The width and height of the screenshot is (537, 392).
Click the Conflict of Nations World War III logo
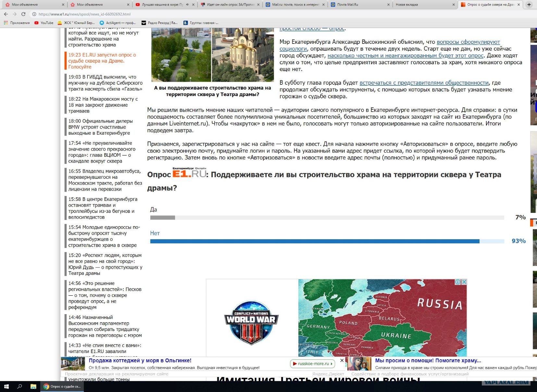click(251, 323)
